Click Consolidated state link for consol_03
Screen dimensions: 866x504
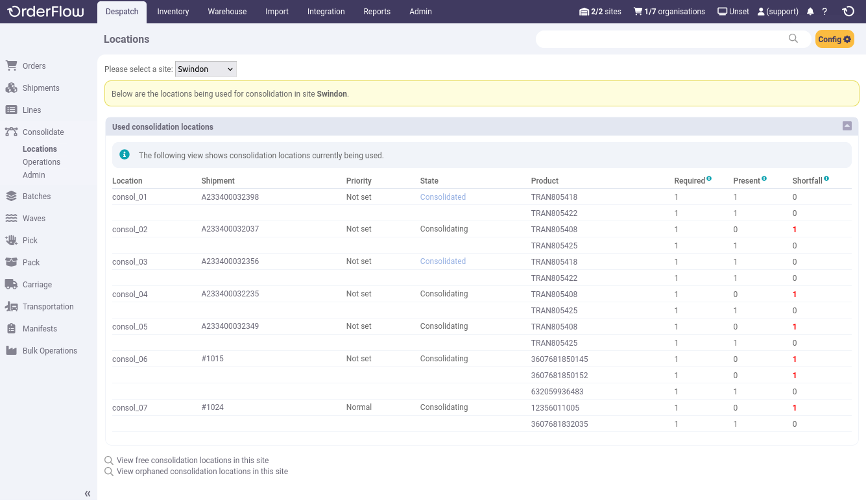point(443,261)
